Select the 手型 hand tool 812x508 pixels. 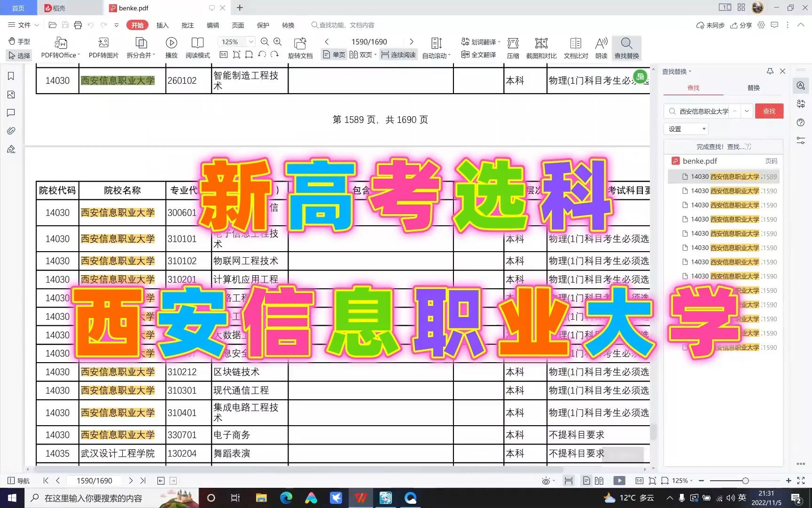click(19, 41)
